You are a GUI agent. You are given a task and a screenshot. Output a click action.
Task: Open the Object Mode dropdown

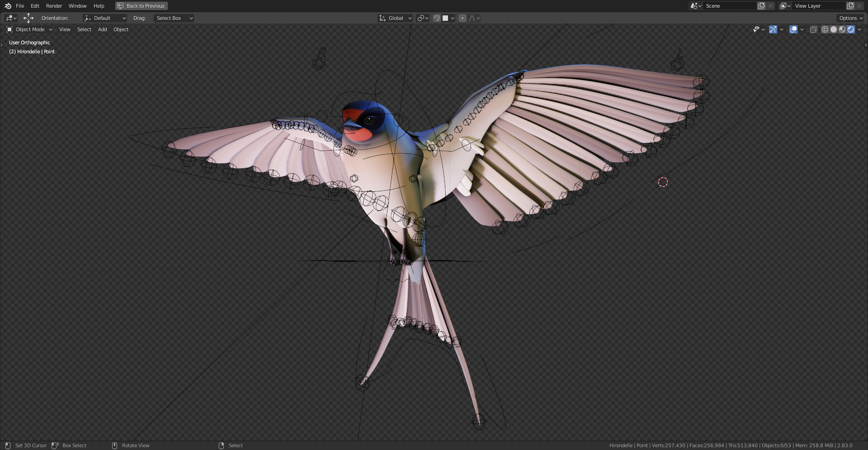coord(29,29)
